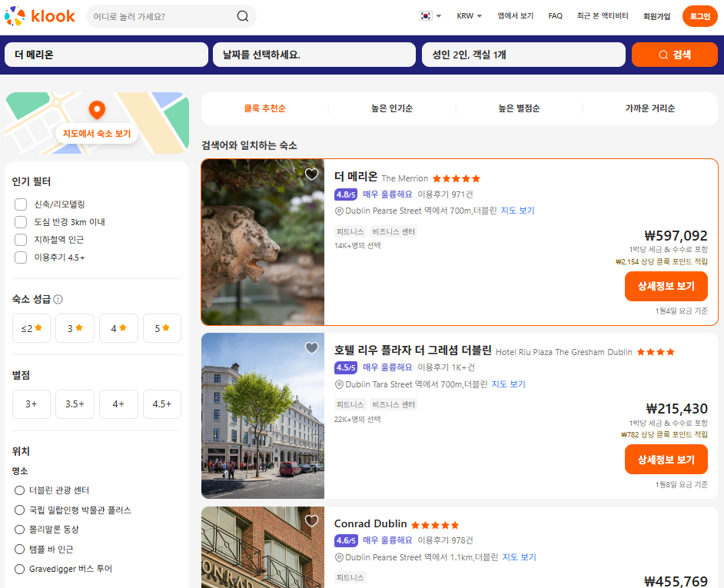Click 상세정보 보기 for Hotel Riu Plaza
Viewport: 724px width, 588px height.
point(666,460)
